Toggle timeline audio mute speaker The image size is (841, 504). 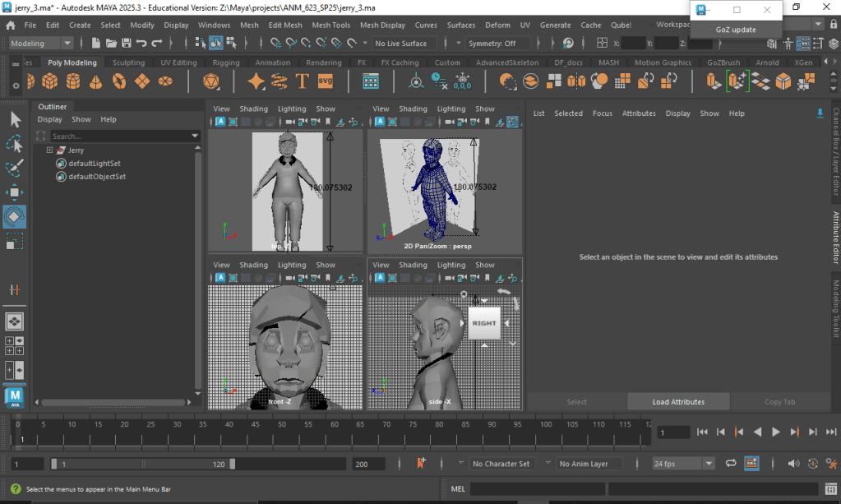click(x=792, y=464)
